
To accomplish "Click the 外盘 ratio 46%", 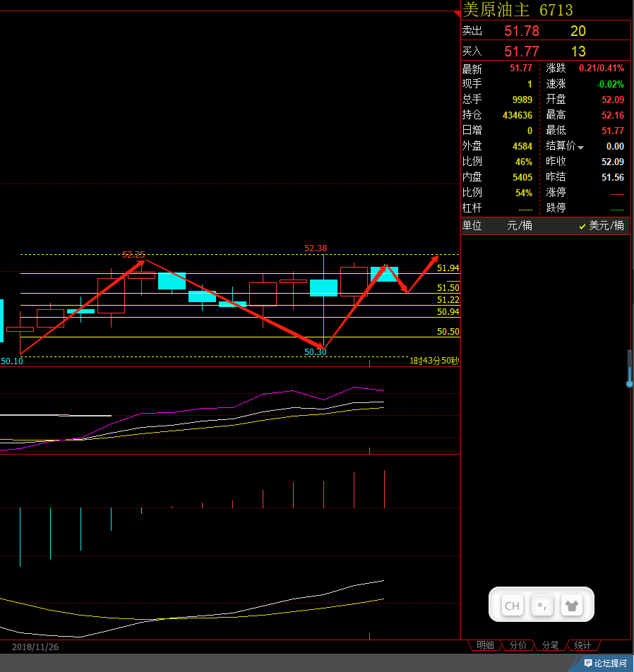I will [523, 162].
